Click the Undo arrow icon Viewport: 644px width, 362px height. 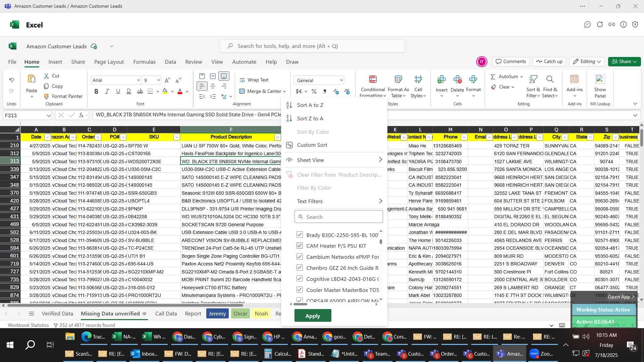click(x=11, y=80)
